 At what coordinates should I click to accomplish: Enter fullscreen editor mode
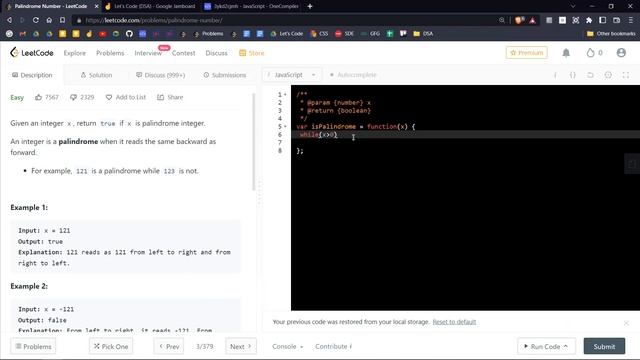click(x=626, y=75)
